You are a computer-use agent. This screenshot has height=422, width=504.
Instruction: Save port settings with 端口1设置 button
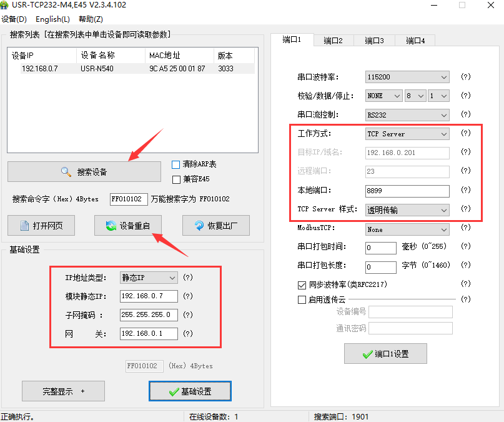click(385, 354)
